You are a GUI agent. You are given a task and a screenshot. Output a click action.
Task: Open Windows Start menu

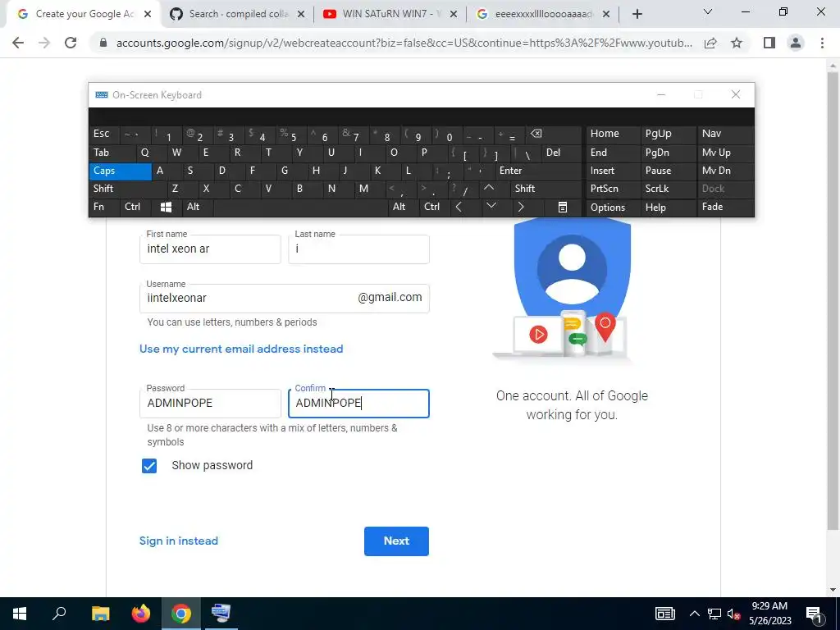(20, 614)
